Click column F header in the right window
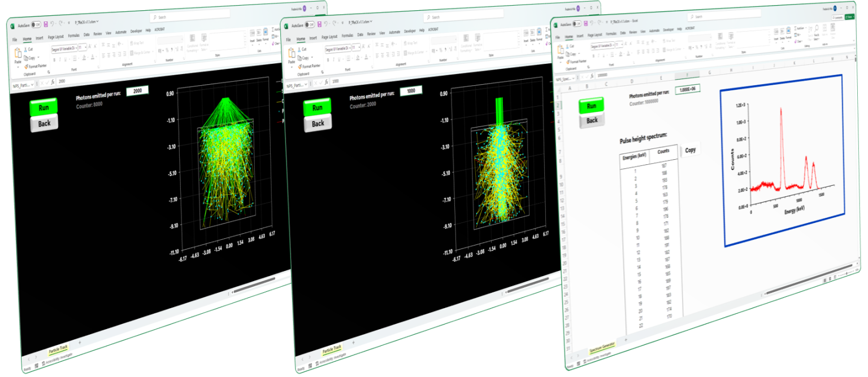This screenshot has width=868, height=377. click(x=687, y=74)
